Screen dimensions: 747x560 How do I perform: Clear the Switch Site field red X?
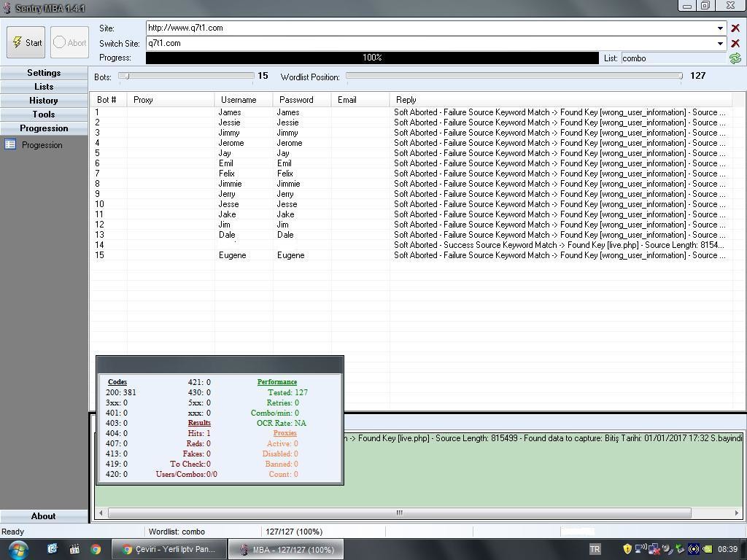click(735, 44)
